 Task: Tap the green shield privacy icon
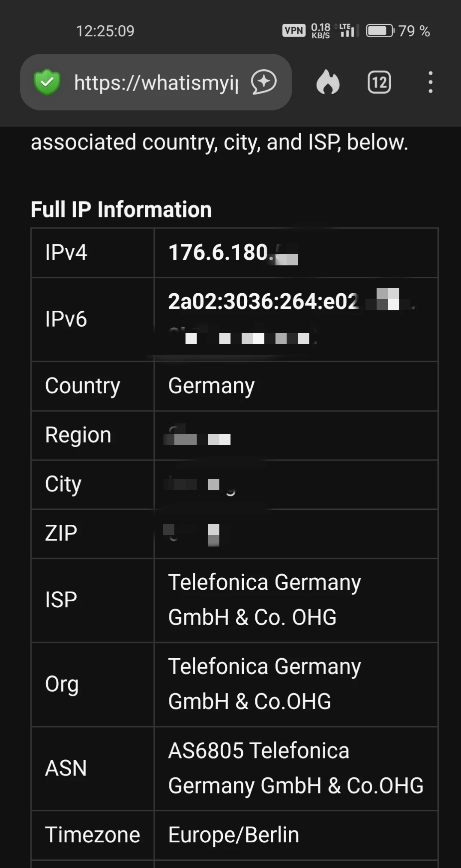pos(47,82)
